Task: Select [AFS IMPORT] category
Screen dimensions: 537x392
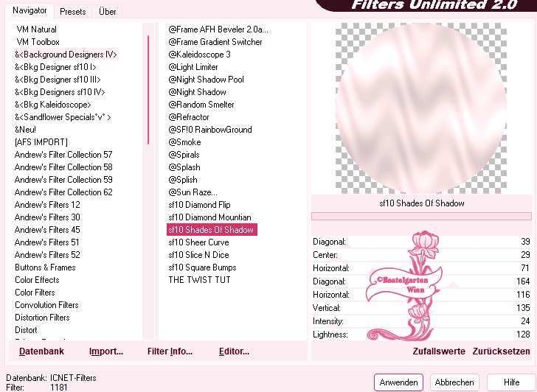Action: pyautogui.click(x=41, y=142)
